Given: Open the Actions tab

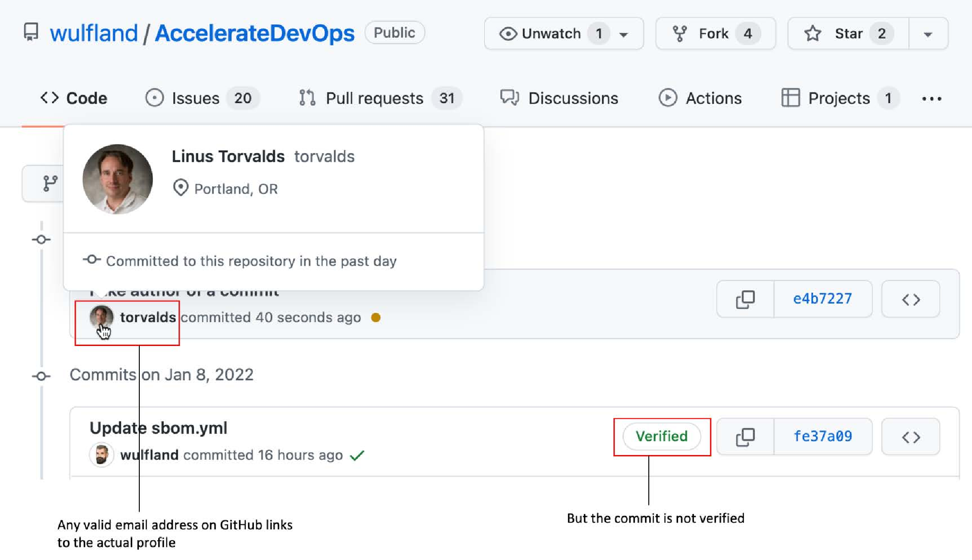Looking at the screenshot, I should 700,98.
